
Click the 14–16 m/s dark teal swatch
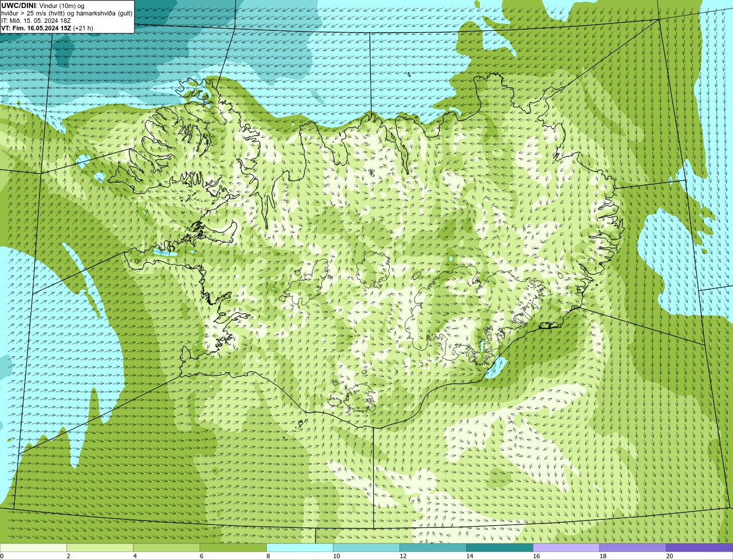(500, 548)
